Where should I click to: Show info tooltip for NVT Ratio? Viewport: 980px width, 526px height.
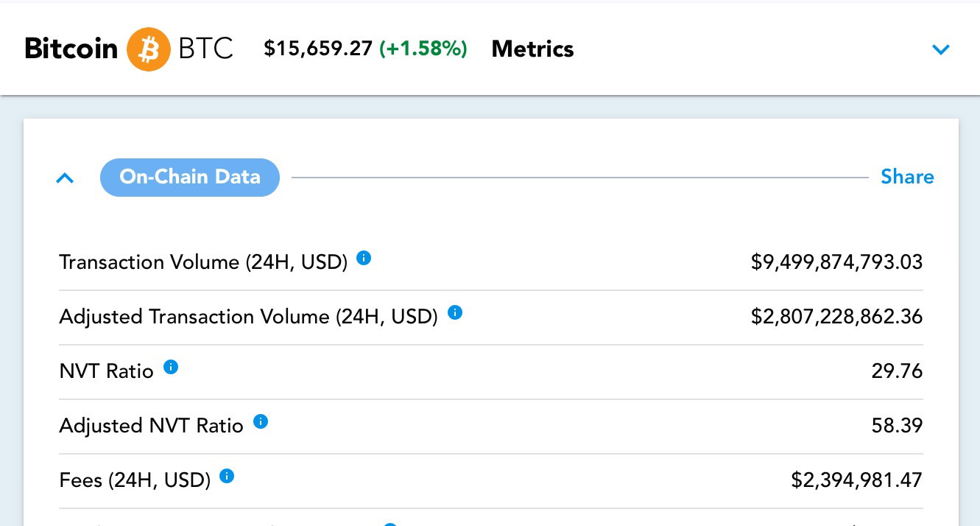tap(171, 367)
